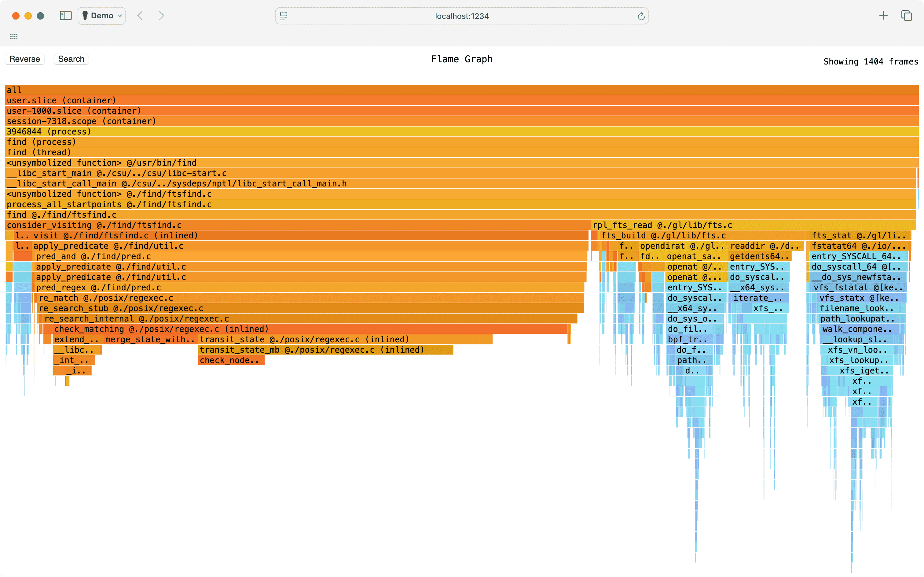Click the back navigation arrow

point(140,16)
